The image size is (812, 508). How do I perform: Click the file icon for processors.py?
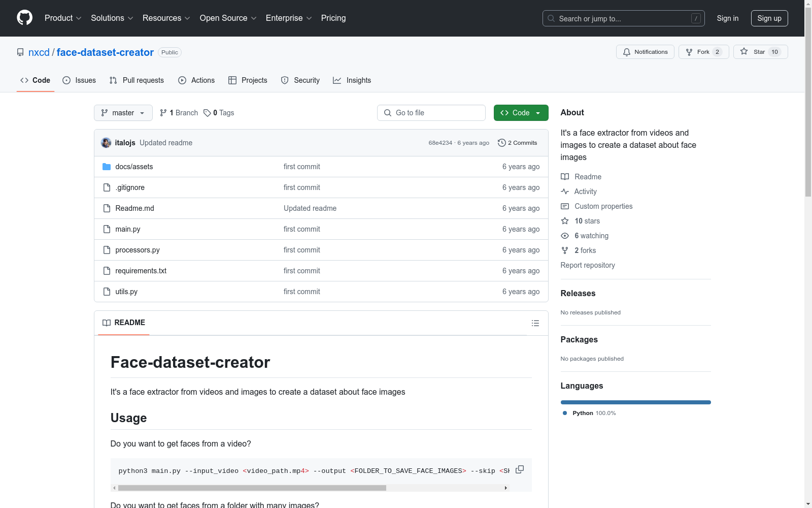pos(107,250)
